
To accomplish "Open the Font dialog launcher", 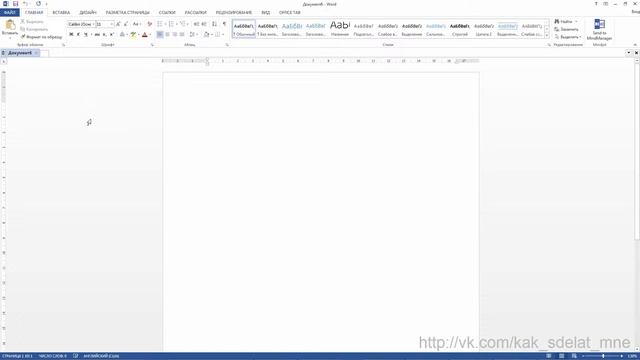I will pos(152,45).
